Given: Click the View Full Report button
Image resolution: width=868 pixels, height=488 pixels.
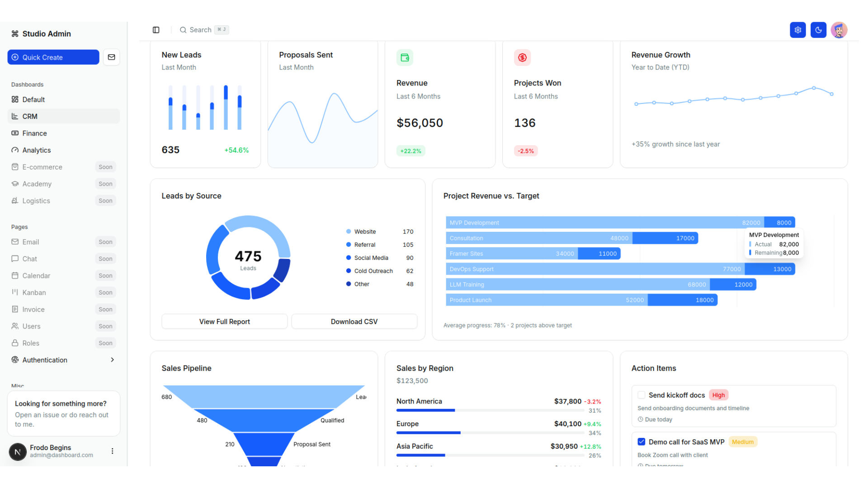Looking at the screenshot, I should [224, 321].
